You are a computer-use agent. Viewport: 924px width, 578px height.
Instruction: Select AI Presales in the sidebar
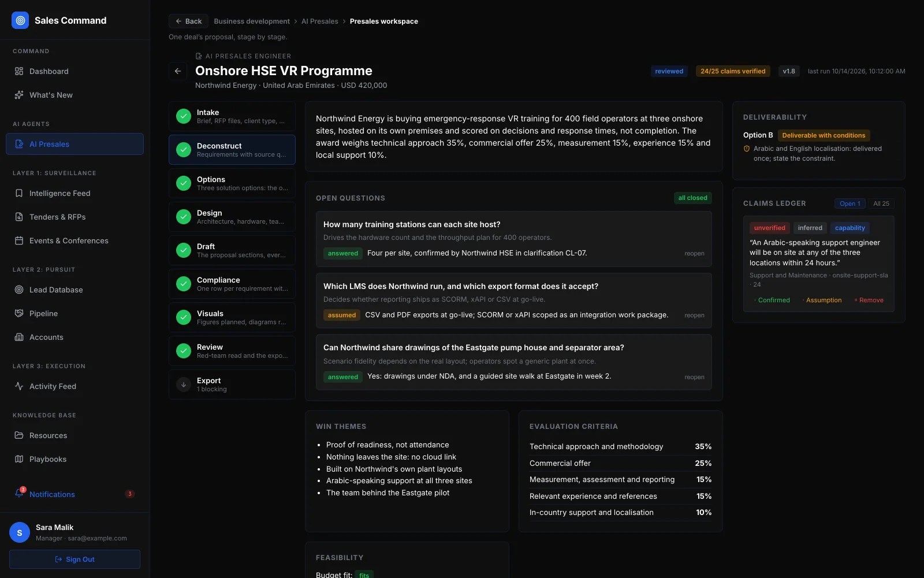pyautogui.click(x=74, y=144)
